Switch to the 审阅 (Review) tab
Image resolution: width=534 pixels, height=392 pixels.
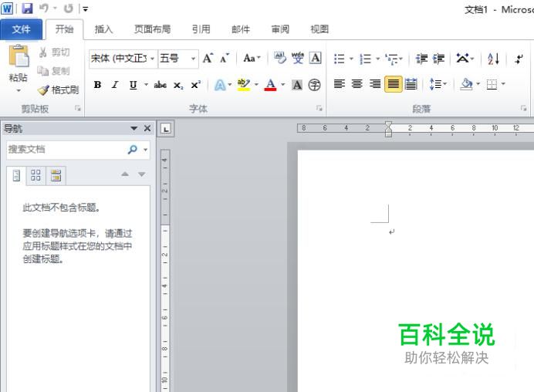click(x=280, y=29)
